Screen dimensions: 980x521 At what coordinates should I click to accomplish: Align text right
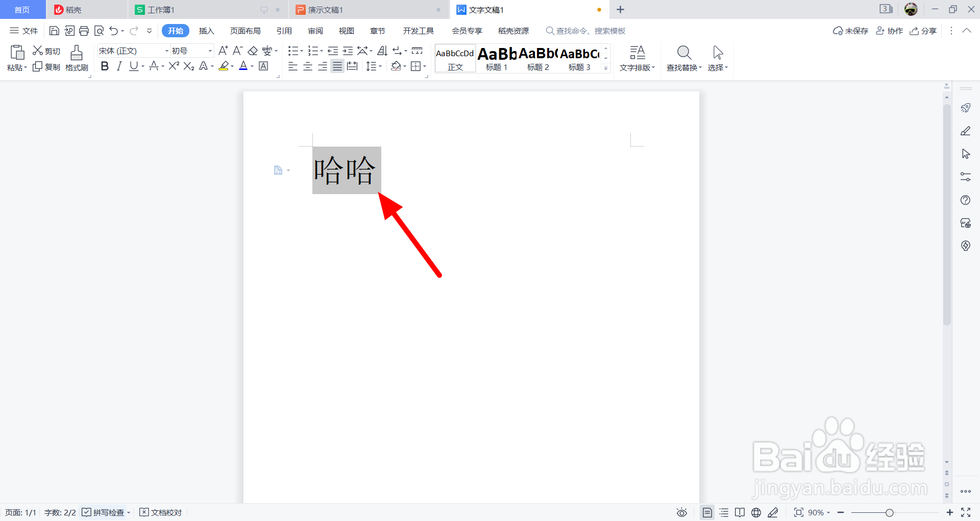pos(323,66)
